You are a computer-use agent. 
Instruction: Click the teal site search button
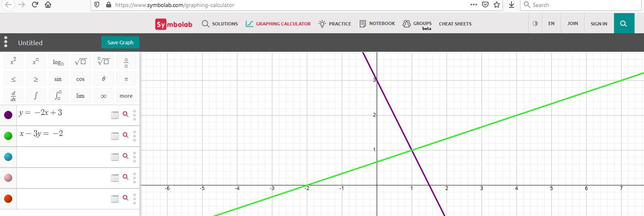click(x=624, y=23)
